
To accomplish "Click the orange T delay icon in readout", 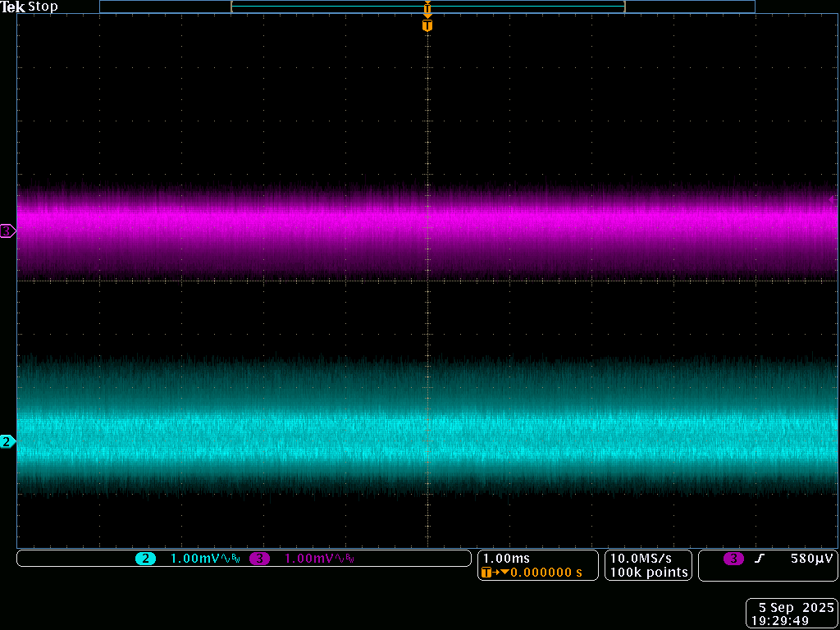I will pos(486,573).
